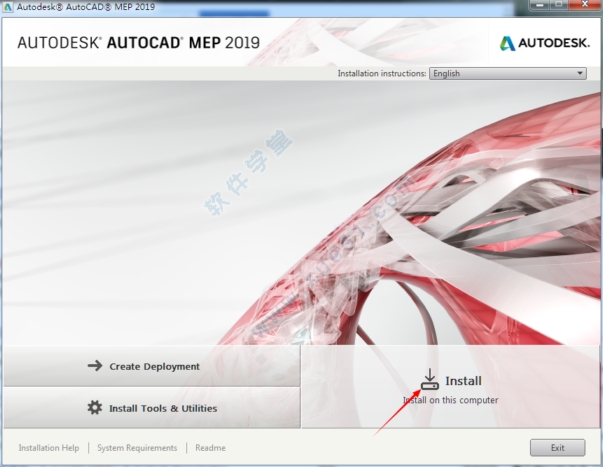This screenshot has width=603, height=467.
Task: Click the Autodesk logo in the header
Action: pos(545,43)
